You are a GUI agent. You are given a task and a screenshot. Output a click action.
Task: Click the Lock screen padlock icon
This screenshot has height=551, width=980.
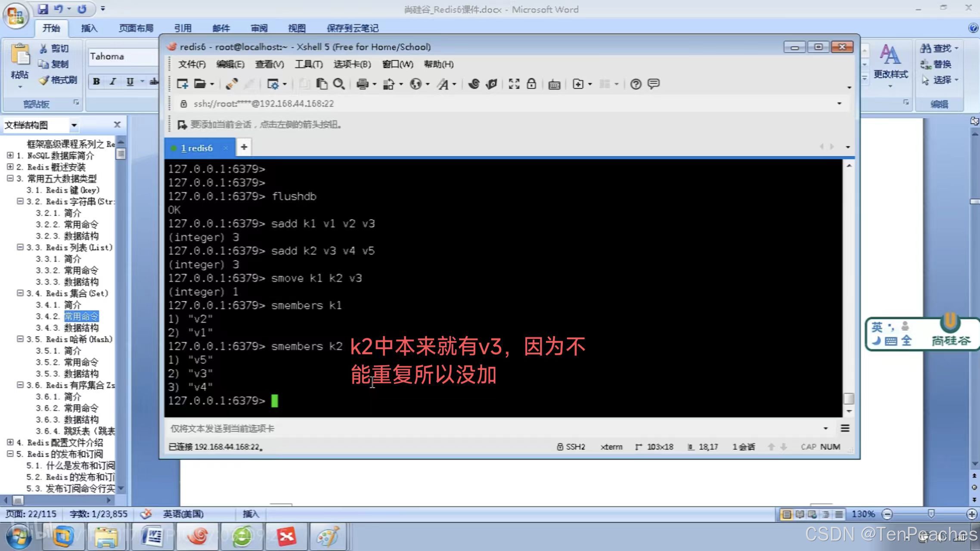click(531, 84)
